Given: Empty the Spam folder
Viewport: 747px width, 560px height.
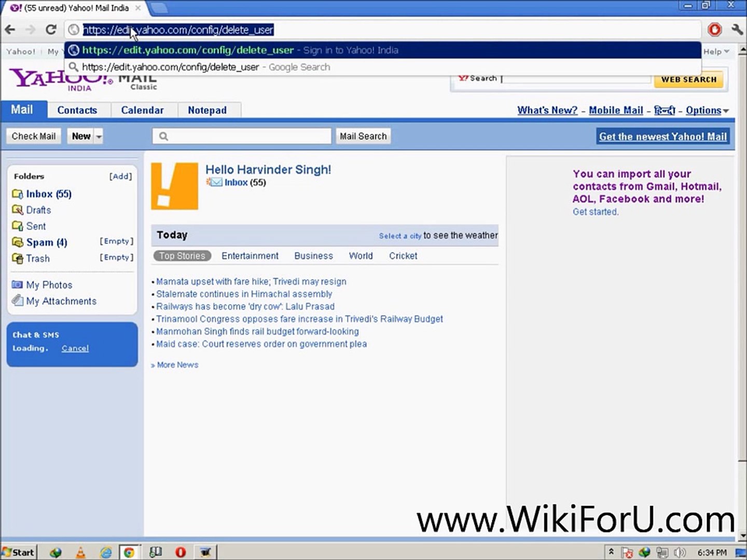Looking at the screenshot, I should point(117,241).
